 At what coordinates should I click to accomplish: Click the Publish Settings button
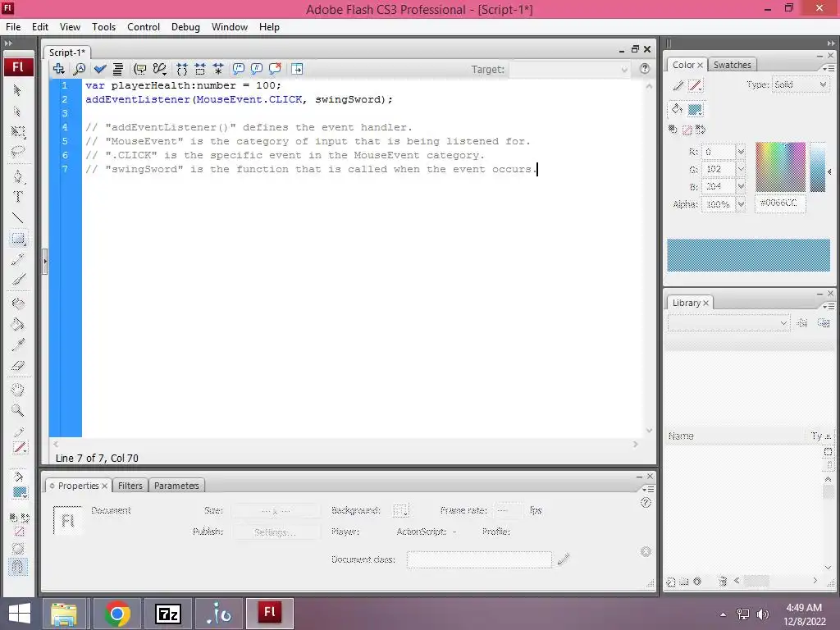tap(275, 532)
